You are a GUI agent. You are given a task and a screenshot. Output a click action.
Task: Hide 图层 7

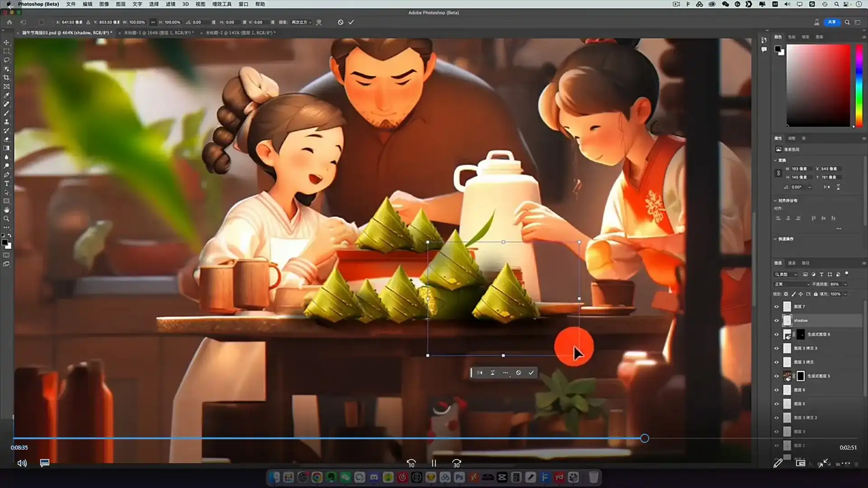pyautogui.click(x=777, y=306)
